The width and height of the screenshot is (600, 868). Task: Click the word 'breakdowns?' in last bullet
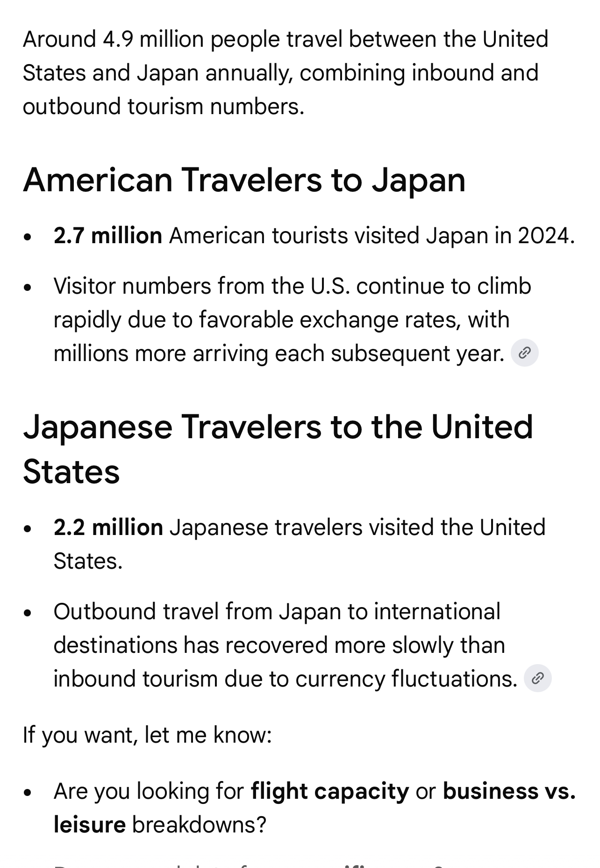pos(199,825)
